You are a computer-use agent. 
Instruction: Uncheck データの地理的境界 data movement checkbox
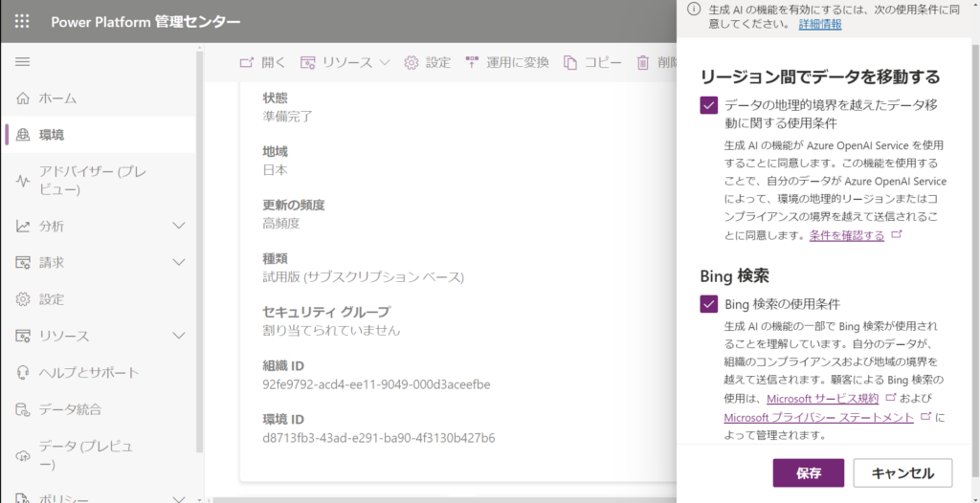coord(709,105)
